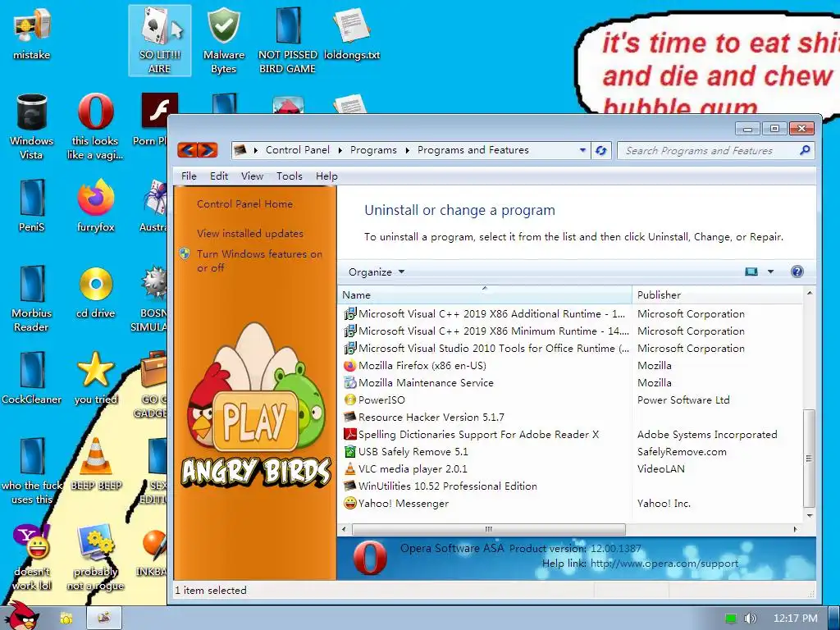The width and height of the screenshot is (840, 630).
Task: Click the vertical scrollbar thumb in list
Action: pyautogui.click(x=809, y=459)
